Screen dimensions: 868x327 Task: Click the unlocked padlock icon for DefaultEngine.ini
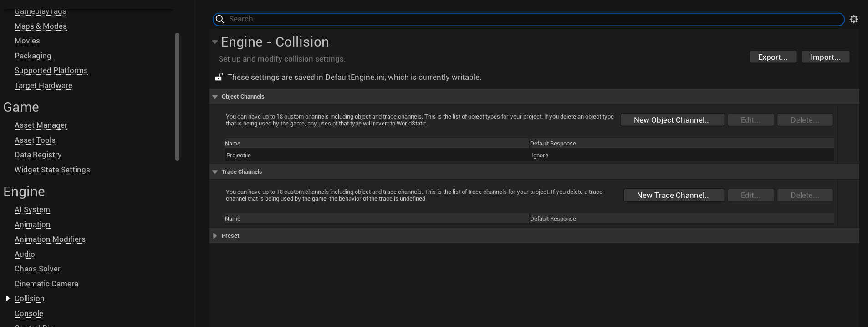click(219, 77)
